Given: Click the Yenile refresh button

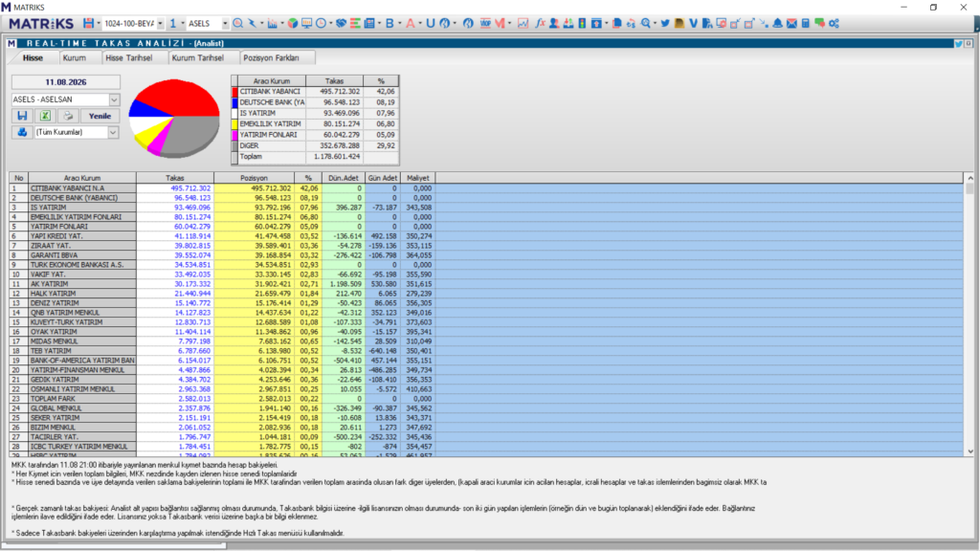Looking at the screenshot, I should [100, 116].
